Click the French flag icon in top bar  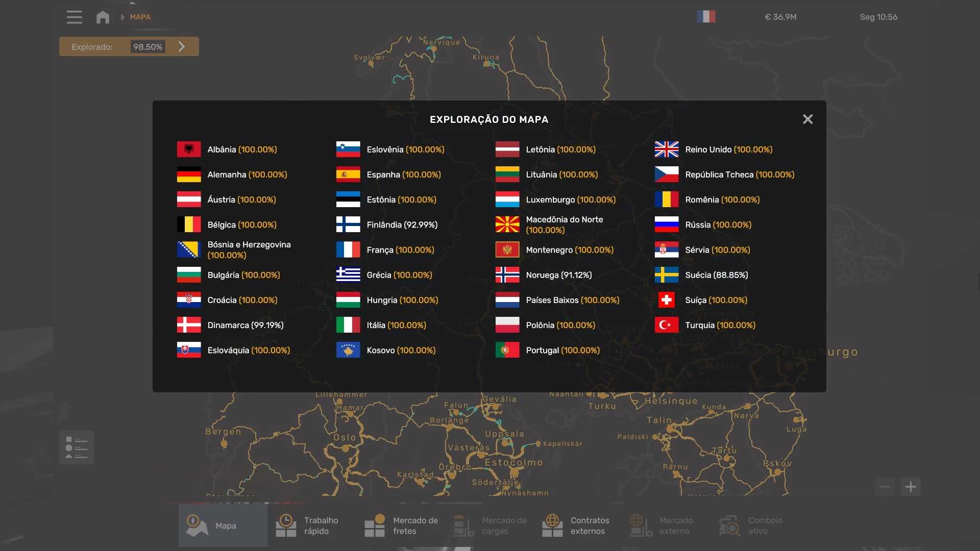706,17
